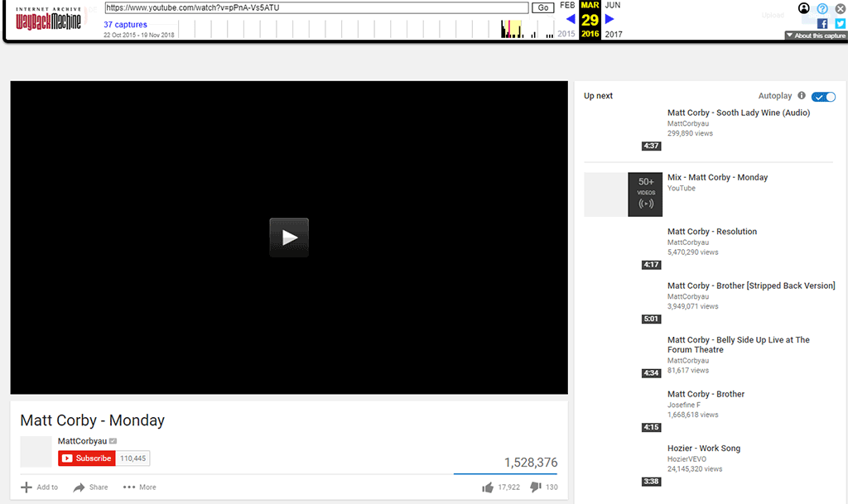The width and height of the screenshot is (848, 504).
Task: Expand the About this capture panel
Action: (815, 35)
